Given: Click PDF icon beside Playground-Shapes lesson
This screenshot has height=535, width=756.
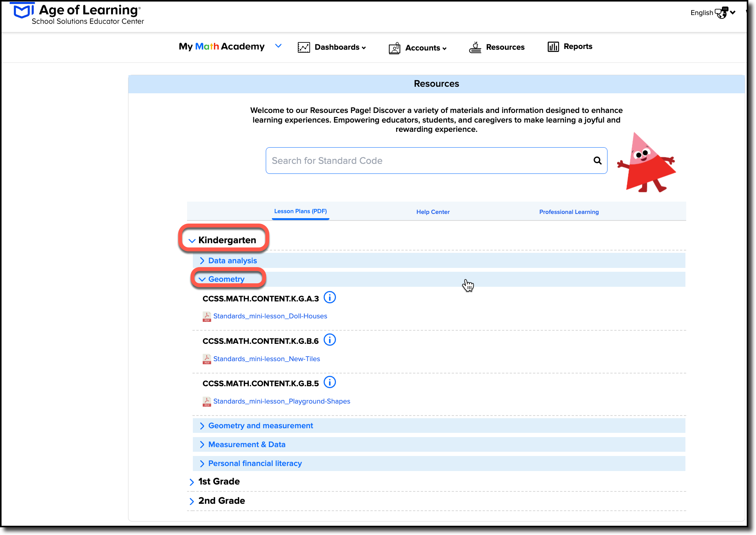Looking at the screenshot, I should [207, 402].
